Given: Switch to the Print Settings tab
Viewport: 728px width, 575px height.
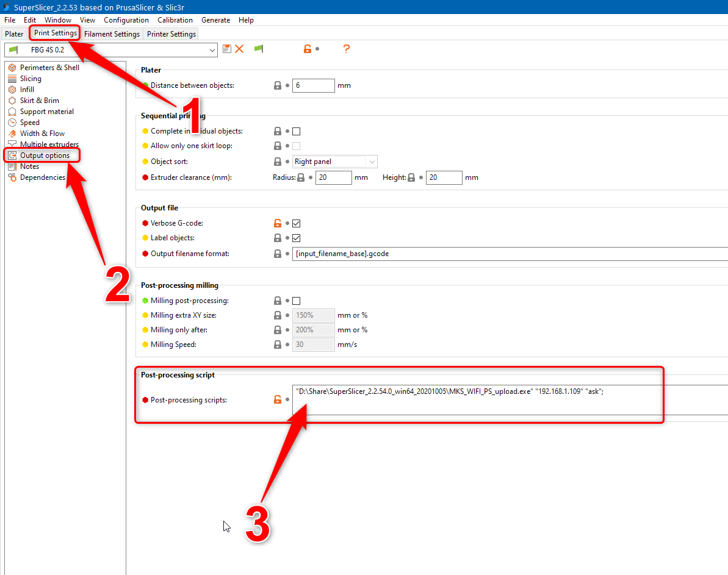Looking at the screenshot, I should pyautogui.click(x=56, y=33).
